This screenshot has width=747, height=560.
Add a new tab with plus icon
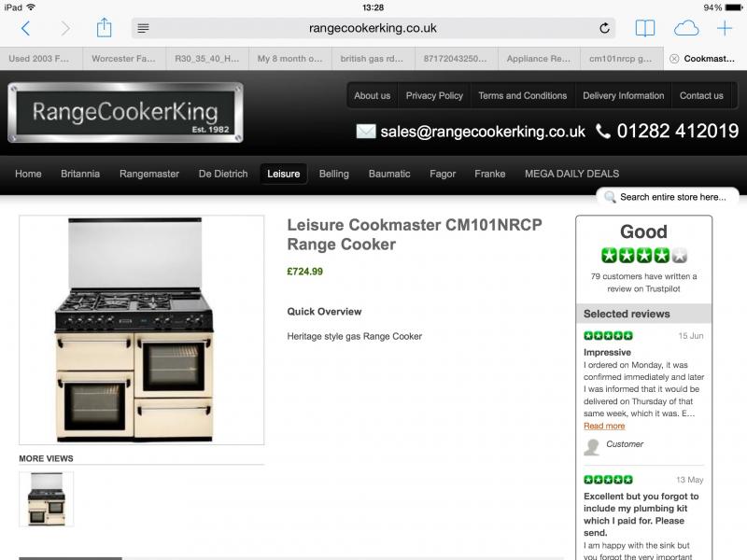pos(725,29)
